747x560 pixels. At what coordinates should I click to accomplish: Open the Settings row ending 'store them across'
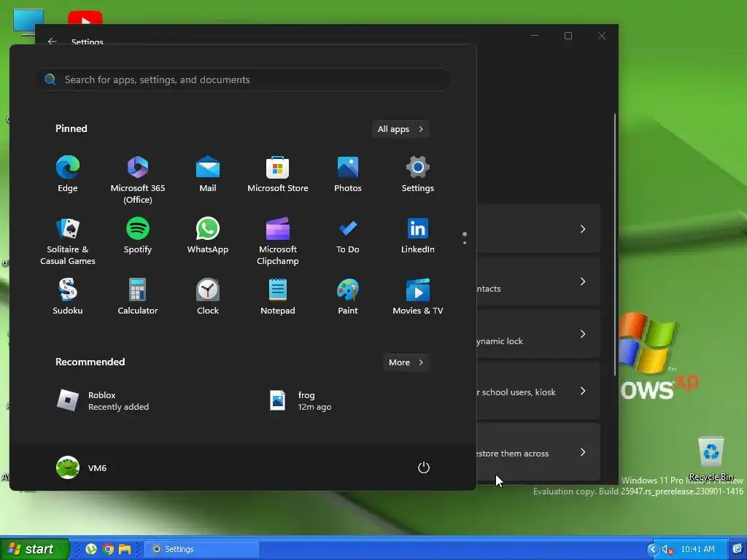click(x=538, y=452)
